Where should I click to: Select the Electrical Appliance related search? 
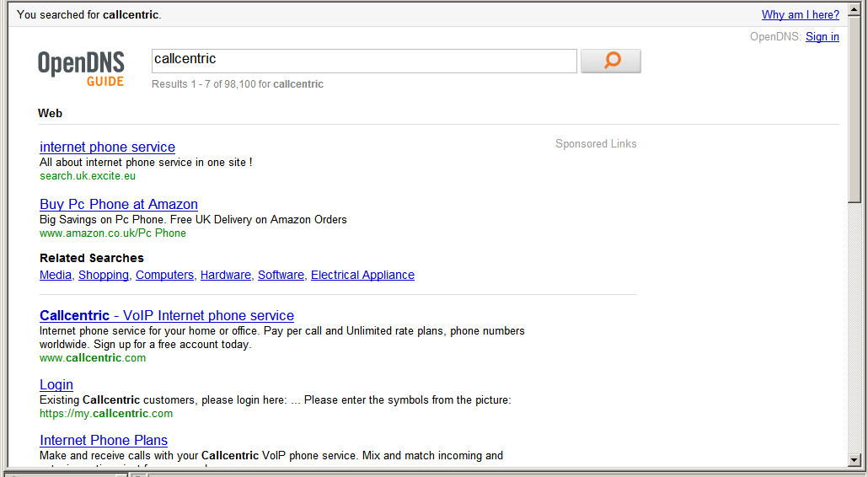(362, 275)
